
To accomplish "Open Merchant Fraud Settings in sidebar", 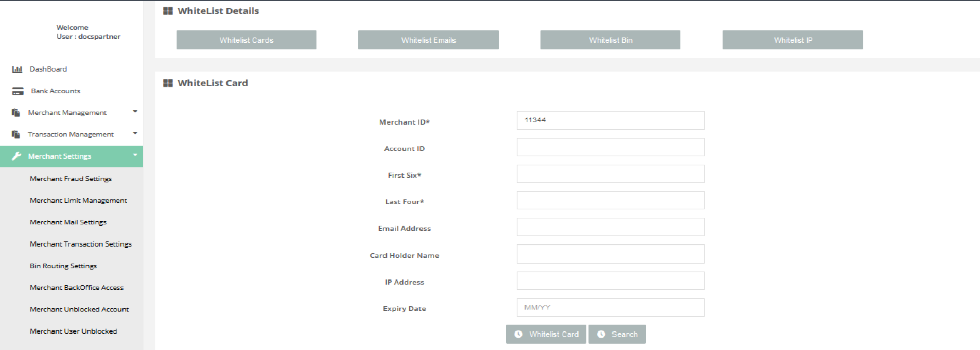I will pos(71,179).
